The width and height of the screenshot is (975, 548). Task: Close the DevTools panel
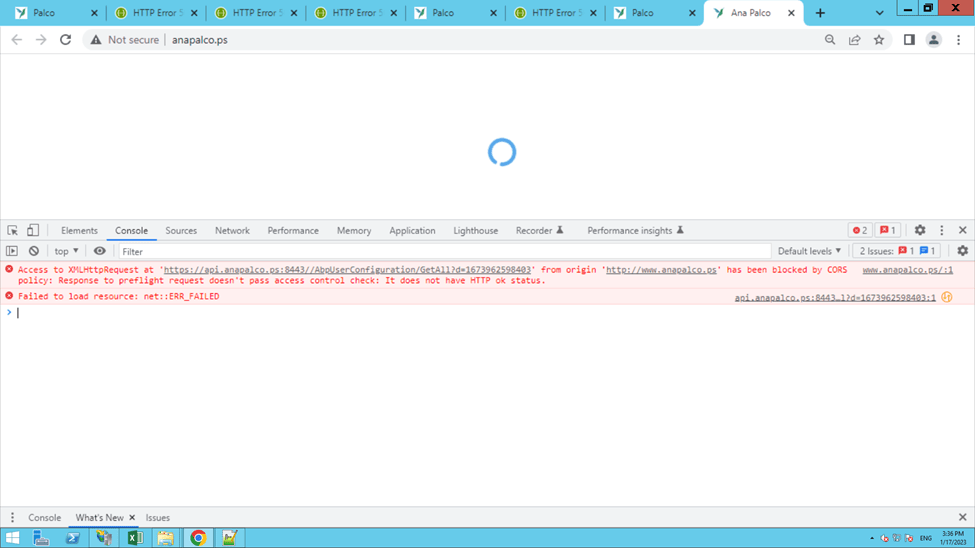pyautogui.click(x=963, y=230)
